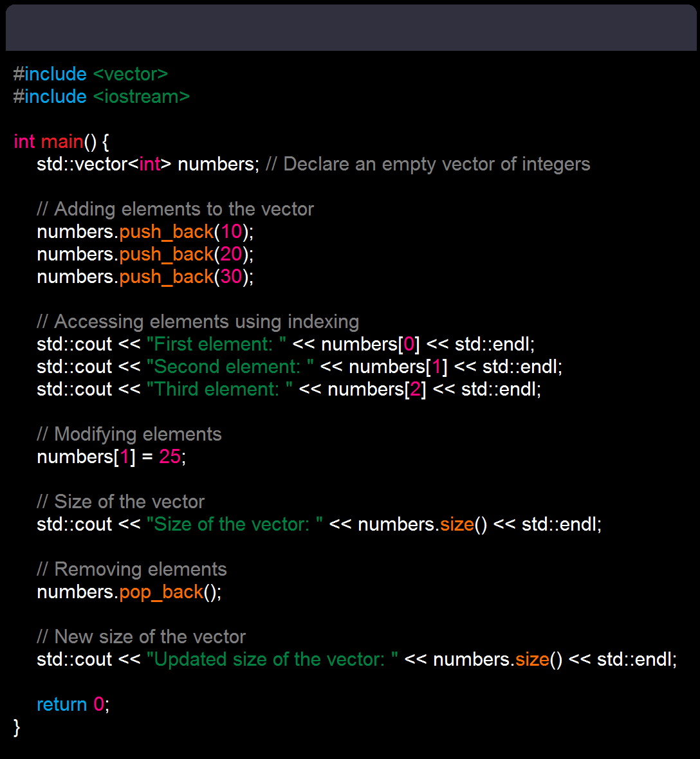700x759 pixels.
Task: Click the 'Accessing elements using indexing' comment
Action: tap(198, 322)
